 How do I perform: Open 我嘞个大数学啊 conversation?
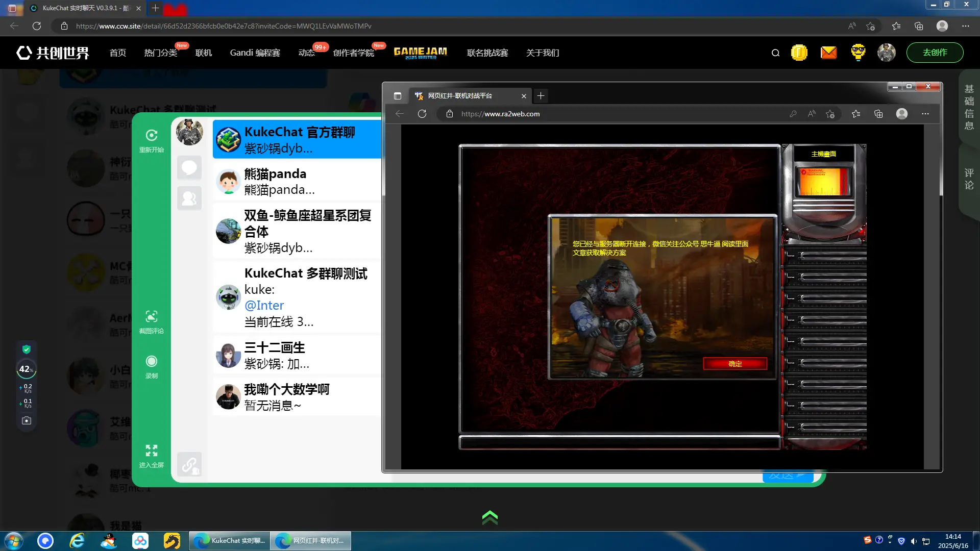[x=297, y=397]
